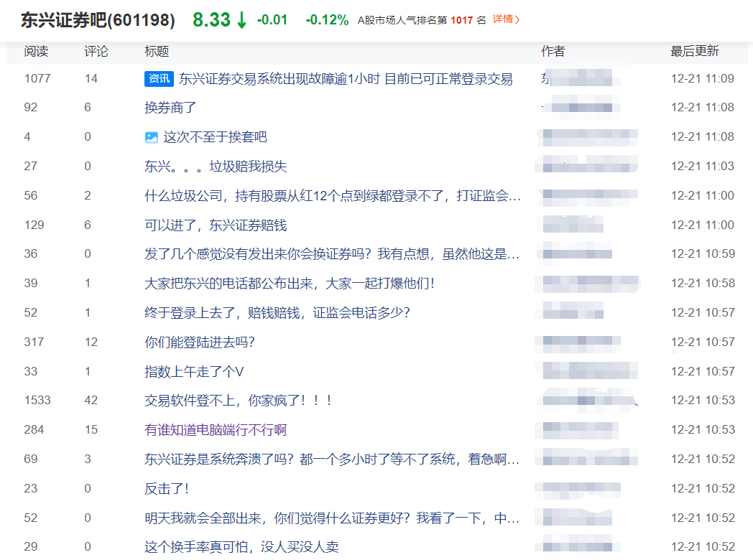Image resolution: width=753 pixels, height=560 pixels.
Task: Click the 最后更新 column header
Action: click(694, 52)
